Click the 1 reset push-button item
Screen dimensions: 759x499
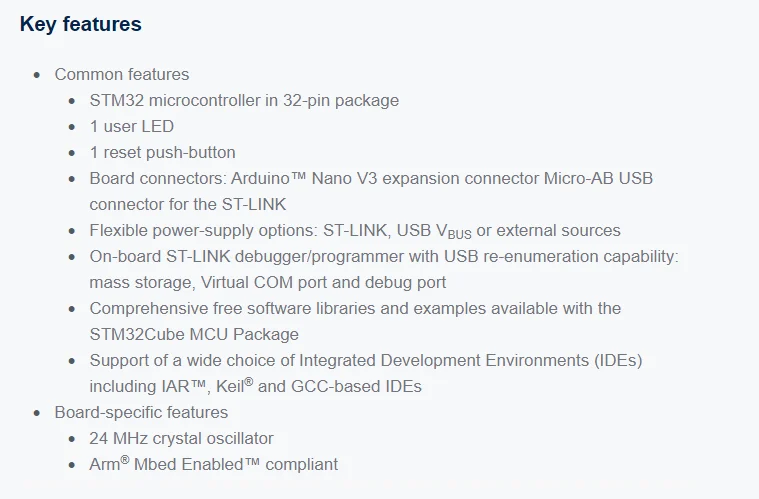(x=163, y=152)
